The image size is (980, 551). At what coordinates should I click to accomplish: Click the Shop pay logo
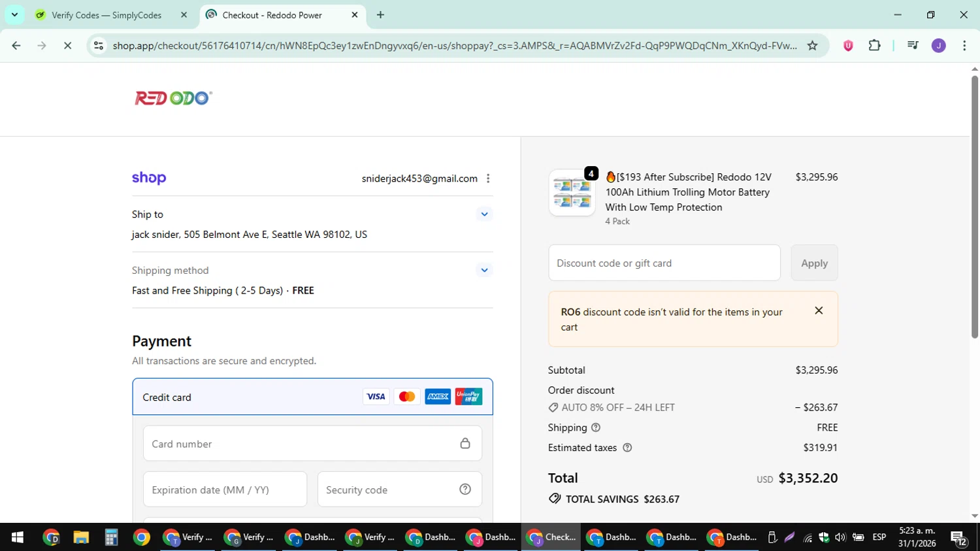click(149, 178)
